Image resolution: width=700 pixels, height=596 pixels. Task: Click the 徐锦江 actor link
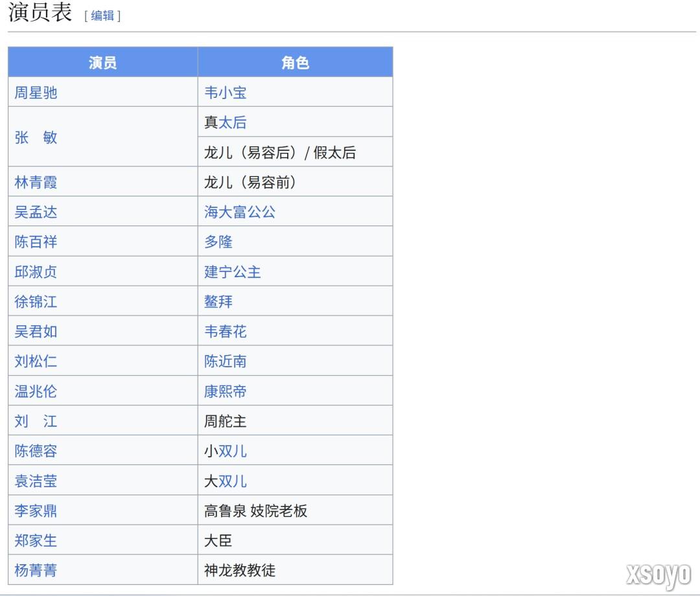pos(36,301)
